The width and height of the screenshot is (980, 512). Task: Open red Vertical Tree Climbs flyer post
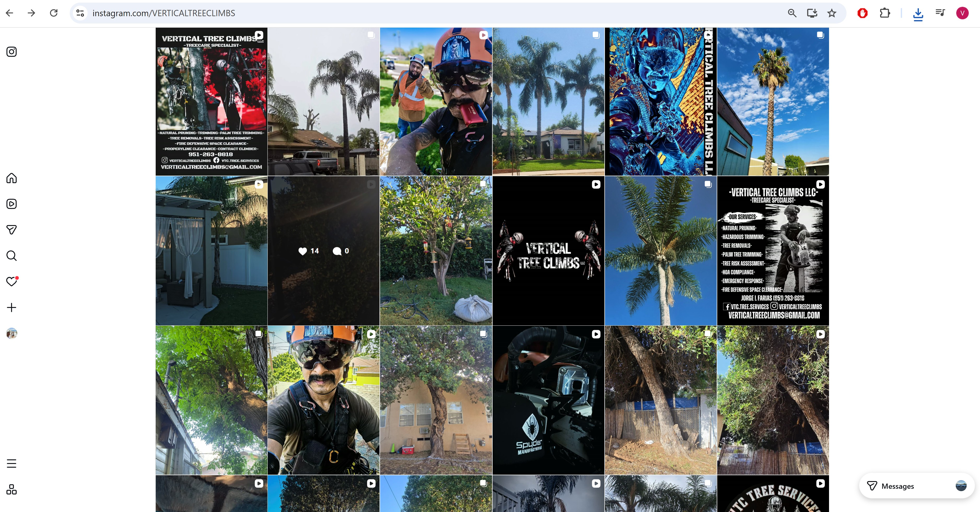coord(212,102)
